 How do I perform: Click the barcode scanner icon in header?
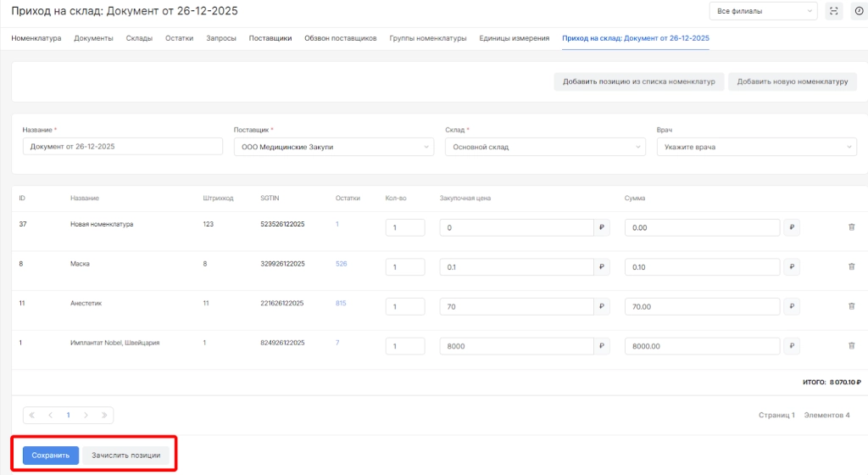coord(834,11)
